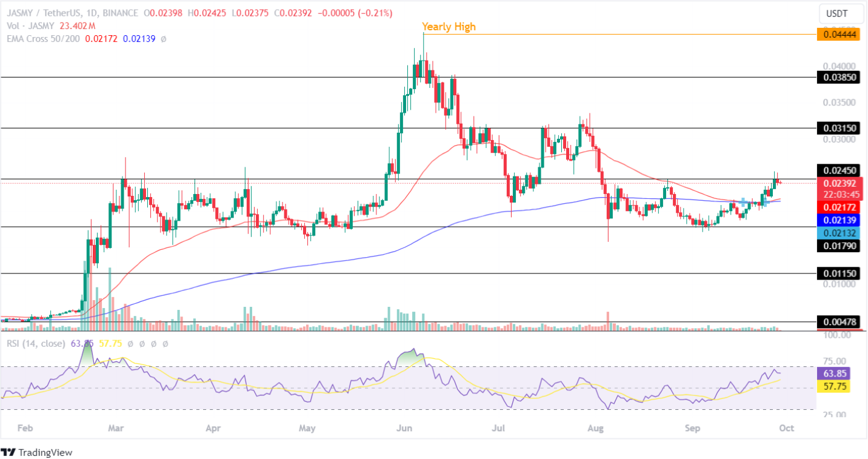Click the Mar label on time axis
The image size is (868, 459).
(115, 428)
